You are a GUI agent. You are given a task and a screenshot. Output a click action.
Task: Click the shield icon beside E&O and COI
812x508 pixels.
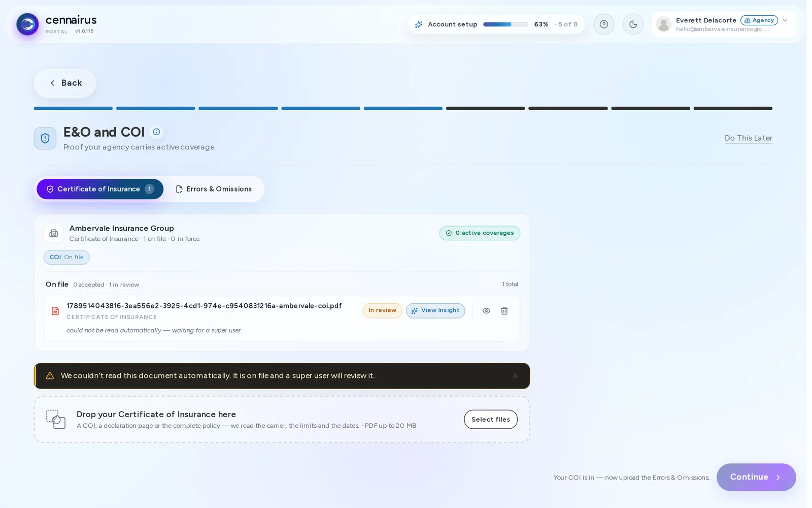[45, 138]
